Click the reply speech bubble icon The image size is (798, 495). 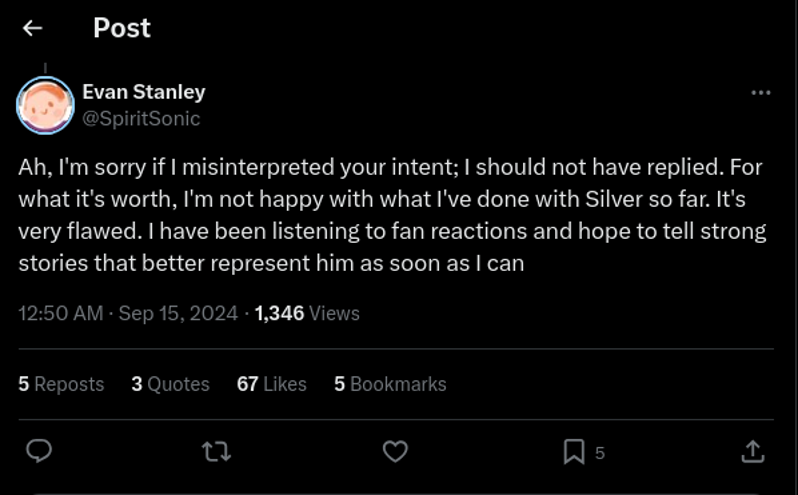point(39,451)
